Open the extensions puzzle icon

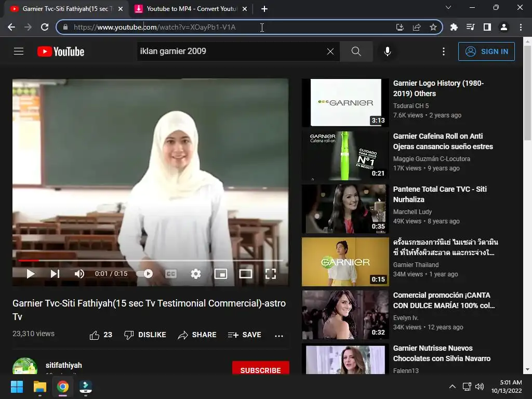(454, 27)
